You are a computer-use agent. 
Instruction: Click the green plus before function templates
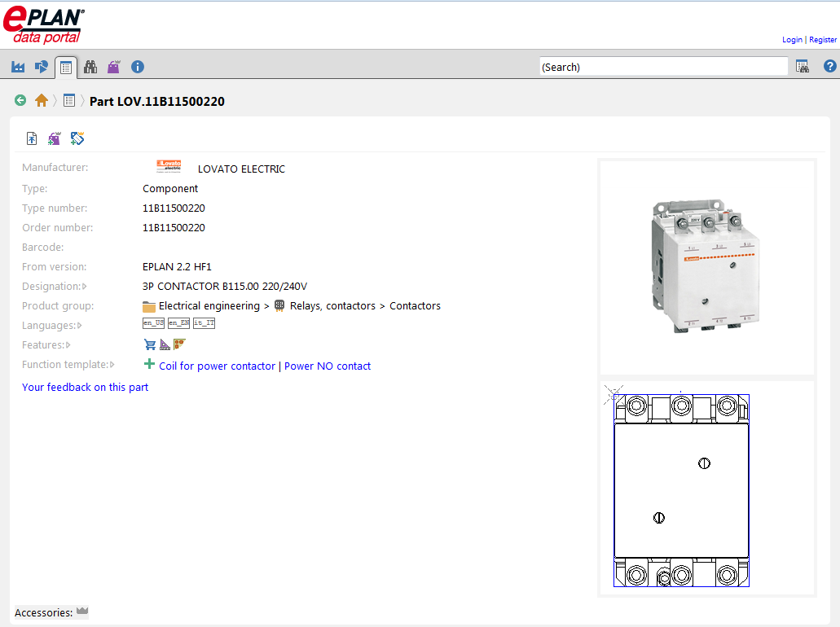(x=149, y=365)
